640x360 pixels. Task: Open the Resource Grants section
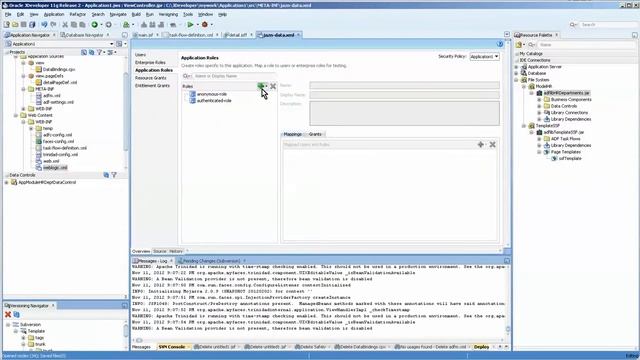[151, 78]
